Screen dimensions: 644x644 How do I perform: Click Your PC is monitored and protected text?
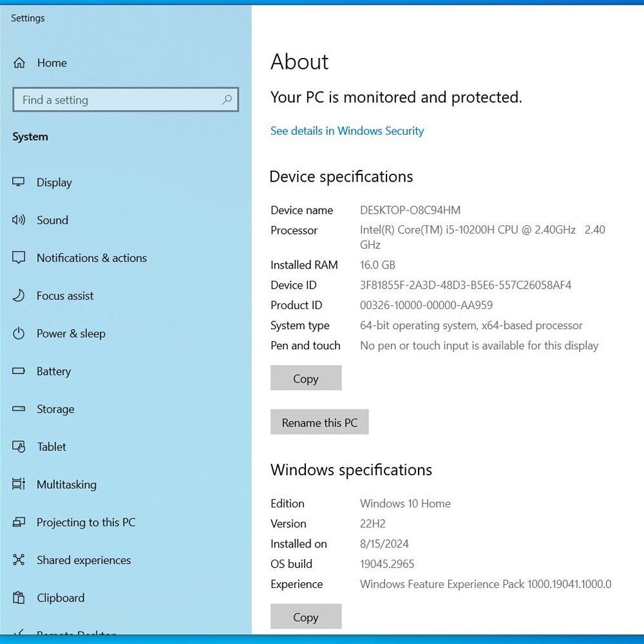point(396,97)
